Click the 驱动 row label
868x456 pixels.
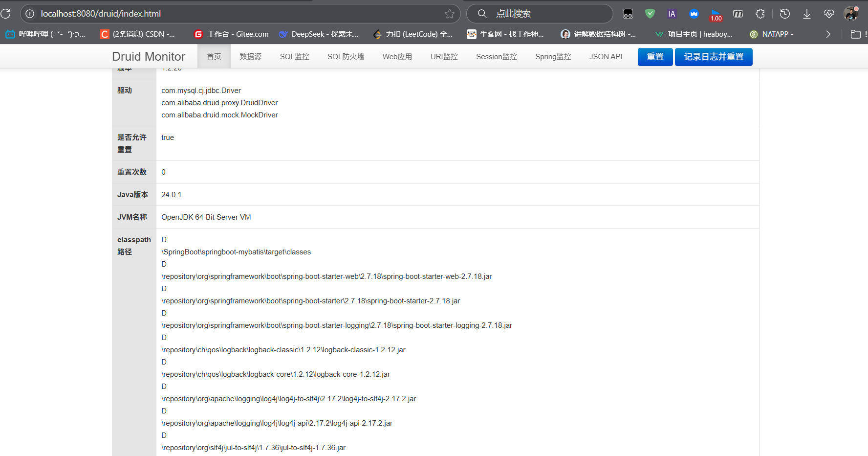pos(125,91)
